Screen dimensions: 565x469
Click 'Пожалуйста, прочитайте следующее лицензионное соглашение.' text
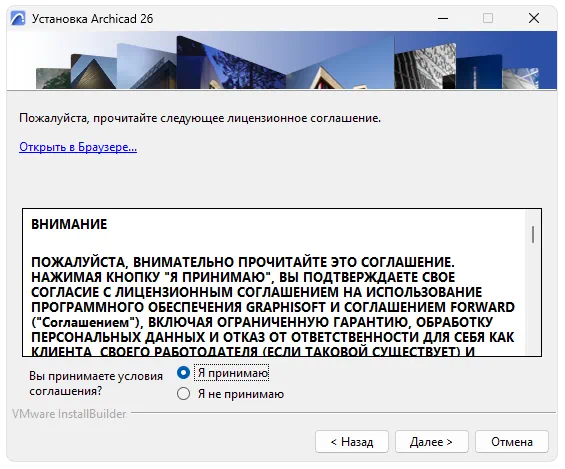click(200, 118)
